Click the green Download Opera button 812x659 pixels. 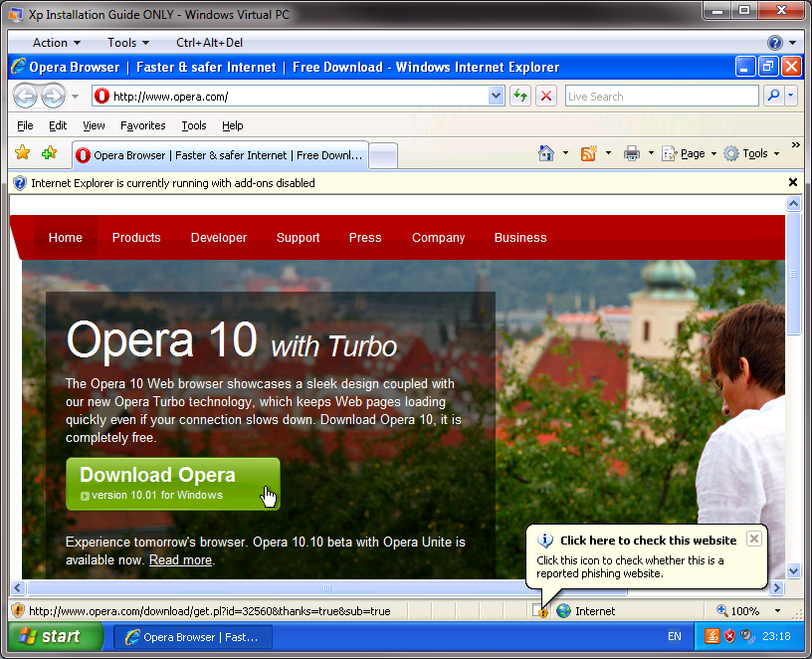tap(173, 484)
